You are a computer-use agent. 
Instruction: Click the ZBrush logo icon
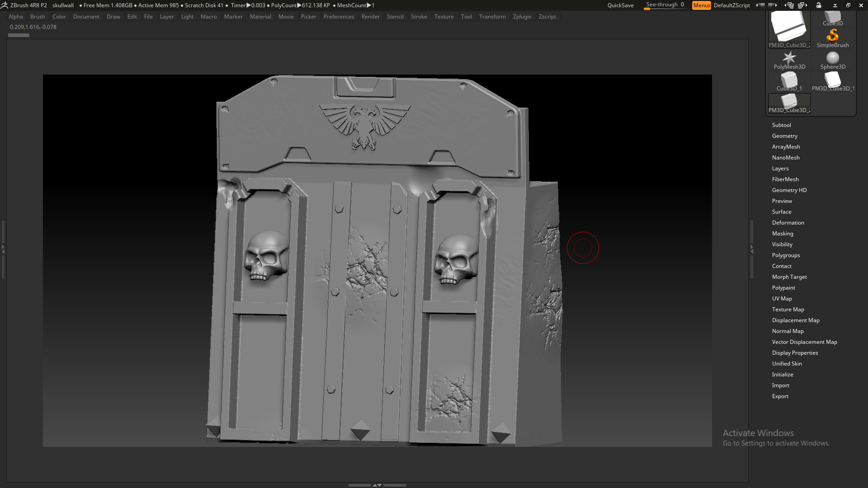point(5,5)
